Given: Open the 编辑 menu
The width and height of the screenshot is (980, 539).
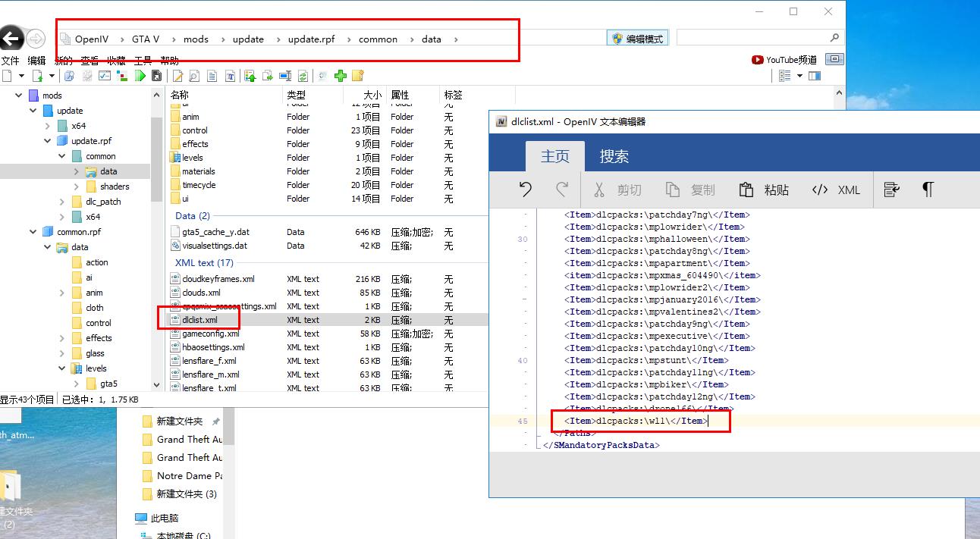Looking at the screenshot, I should pyautogui.click(x=36, y=61).
